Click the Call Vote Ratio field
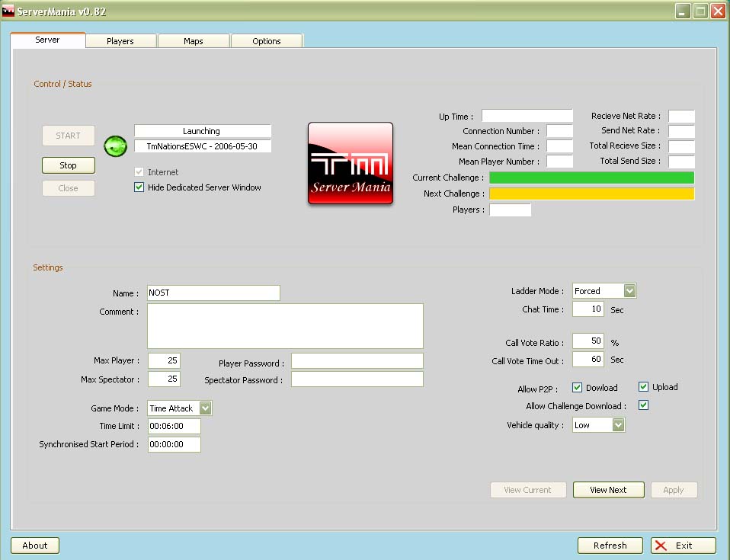730x560 pixels. 588,341
